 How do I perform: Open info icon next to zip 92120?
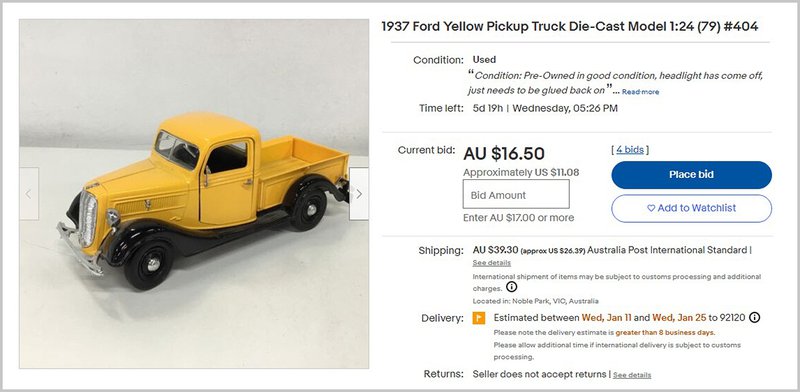coord(755,317)
